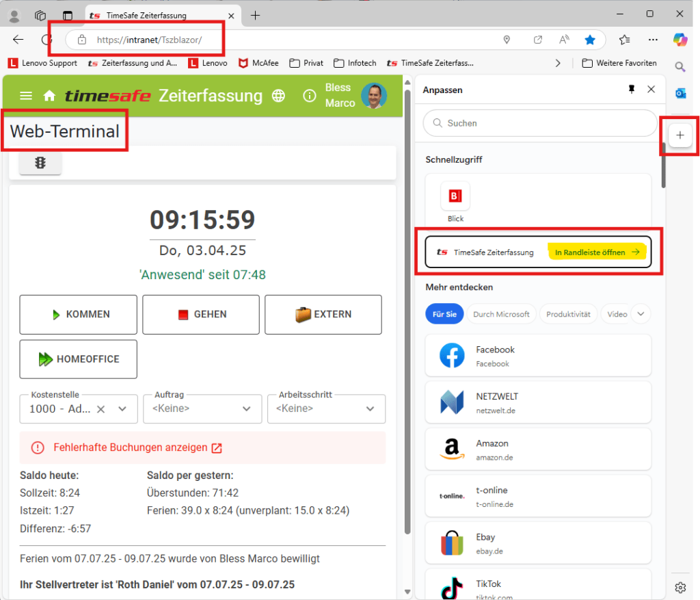Click the plus icon in sidebar
This screenshot has height=600, width=700.
tap(679, 135)
